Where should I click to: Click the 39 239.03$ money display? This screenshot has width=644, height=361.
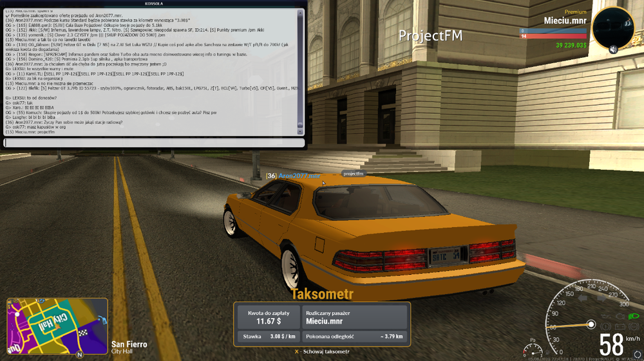pos(571,45)
